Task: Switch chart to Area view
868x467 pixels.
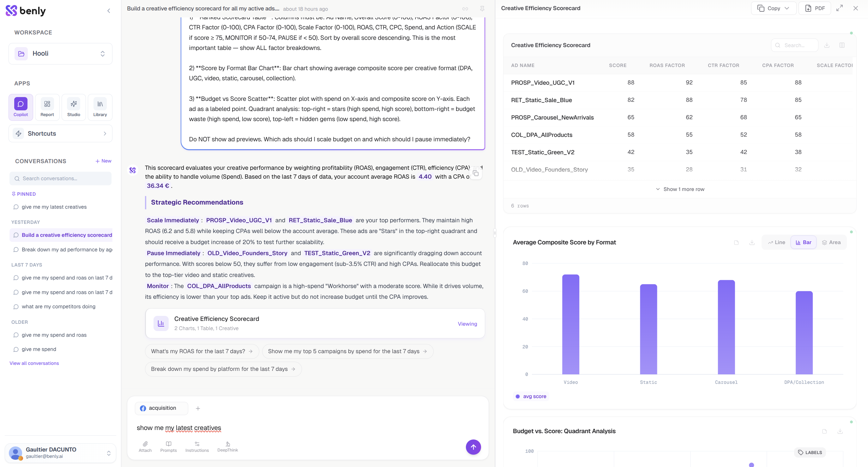Action: coord(831,243)
